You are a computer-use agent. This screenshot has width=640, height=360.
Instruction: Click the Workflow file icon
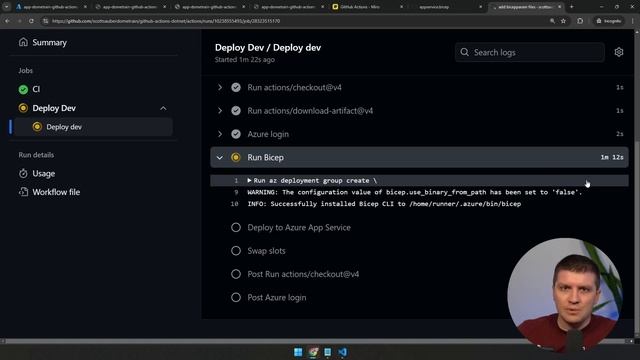point(23,192)
